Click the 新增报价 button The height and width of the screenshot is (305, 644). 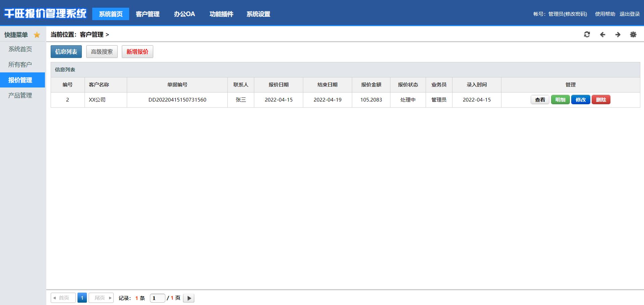click(x=137, y=52)
